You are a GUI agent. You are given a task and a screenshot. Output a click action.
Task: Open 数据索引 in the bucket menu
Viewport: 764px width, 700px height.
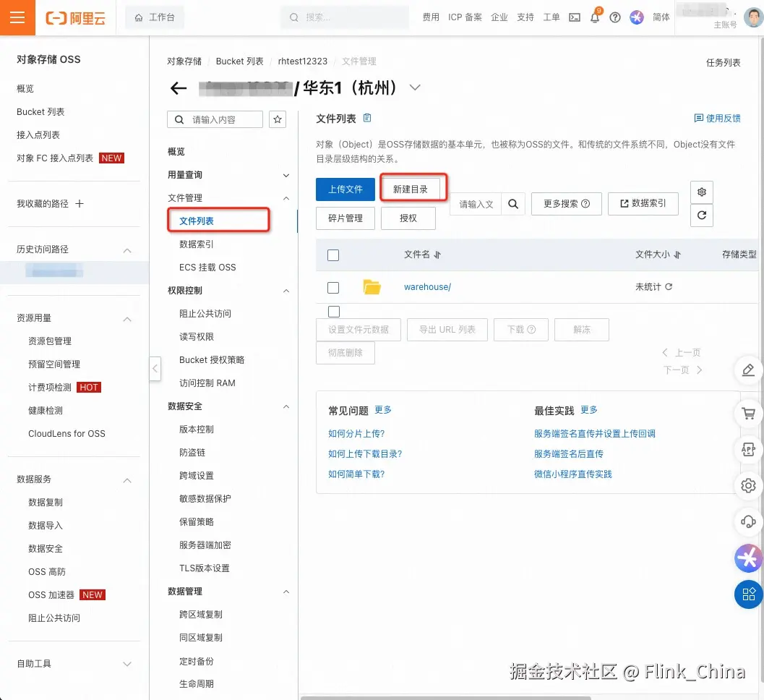click(x=197, y=244)
